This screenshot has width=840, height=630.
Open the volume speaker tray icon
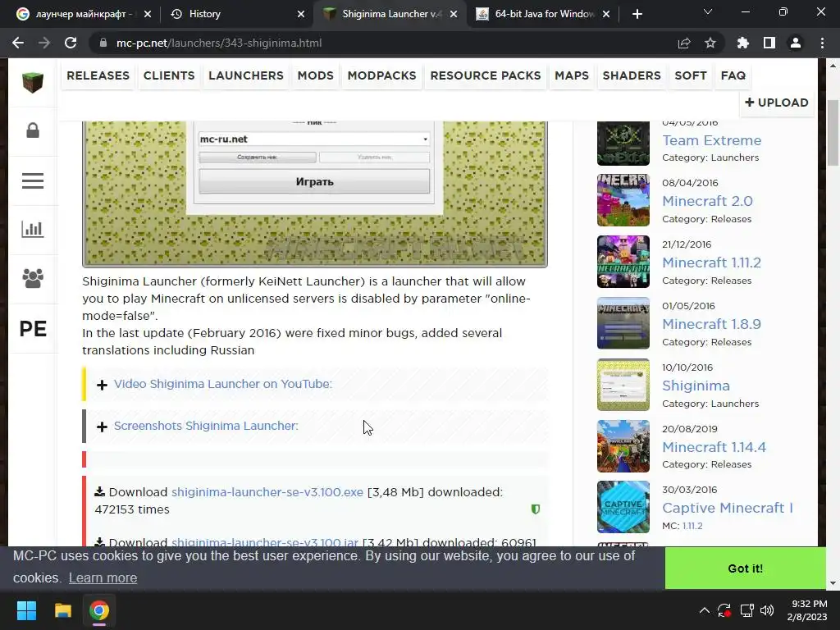point(767,610)
